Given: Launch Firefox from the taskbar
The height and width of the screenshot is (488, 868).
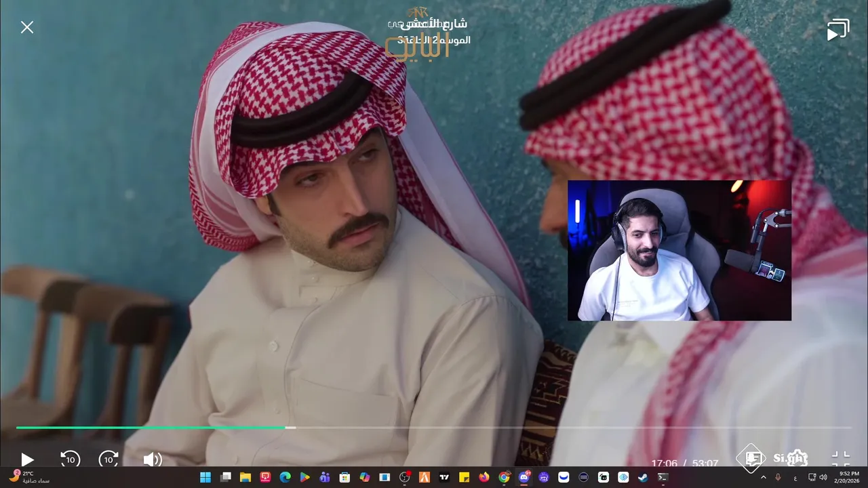Looking at the screenshot, I should 484,477.
